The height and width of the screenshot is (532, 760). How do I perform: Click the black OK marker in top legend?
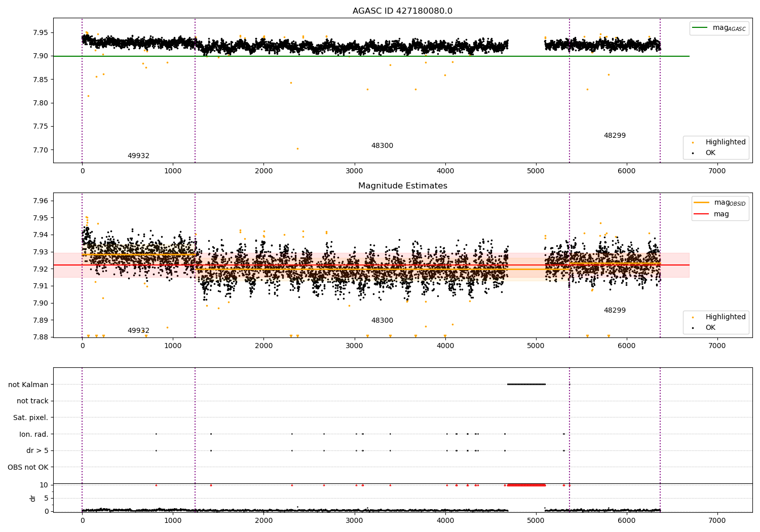pos(693,153)
